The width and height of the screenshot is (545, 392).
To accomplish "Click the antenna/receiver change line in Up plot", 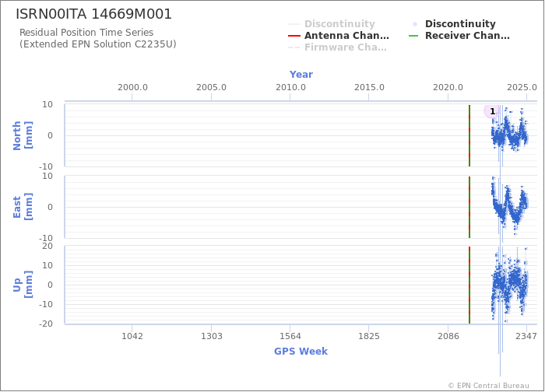I will click(469, 285).
